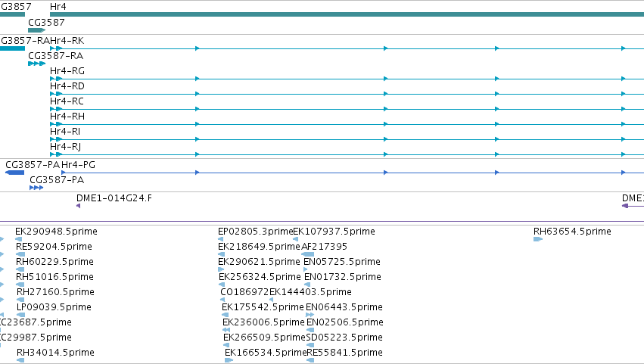
Task: Select the Hr4-RK transcript track
Action: coord(347,48)
